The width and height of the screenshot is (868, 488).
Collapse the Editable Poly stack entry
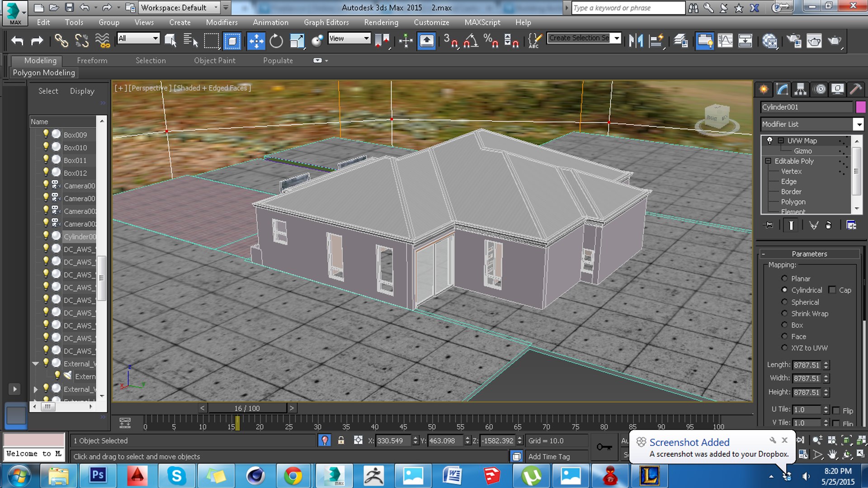(x=768, y=161)
